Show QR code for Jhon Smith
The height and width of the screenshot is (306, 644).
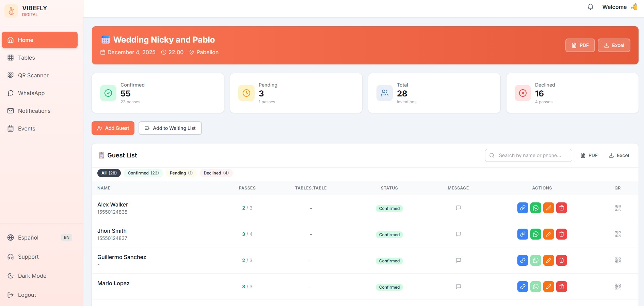click(x=618, y=234)
